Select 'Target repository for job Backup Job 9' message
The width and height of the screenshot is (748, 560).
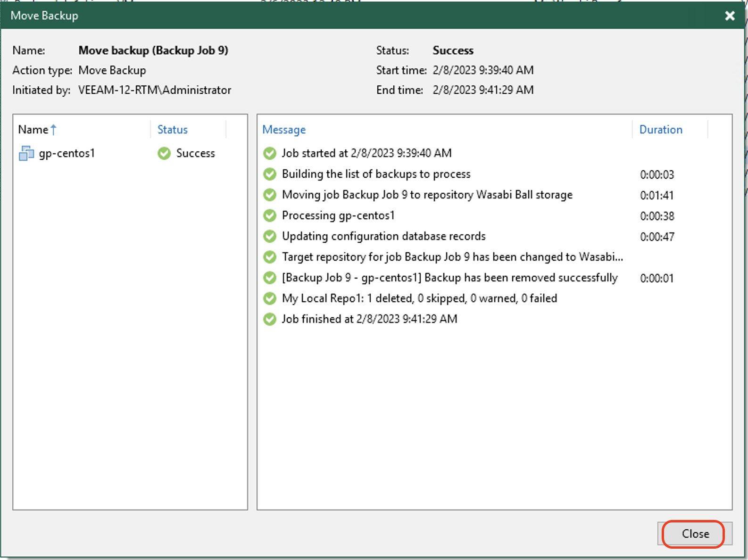pos(452,257)
